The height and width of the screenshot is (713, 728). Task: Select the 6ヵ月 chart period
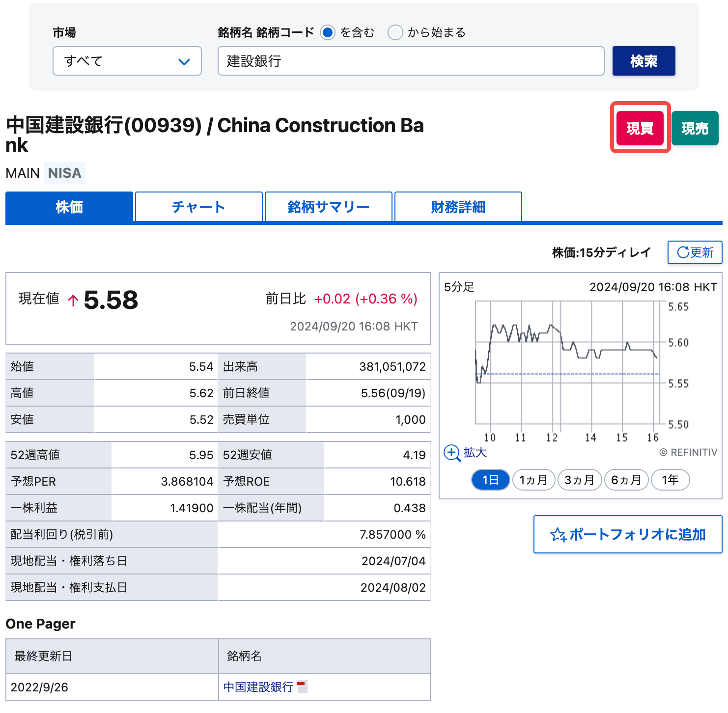tap(626, 480)
